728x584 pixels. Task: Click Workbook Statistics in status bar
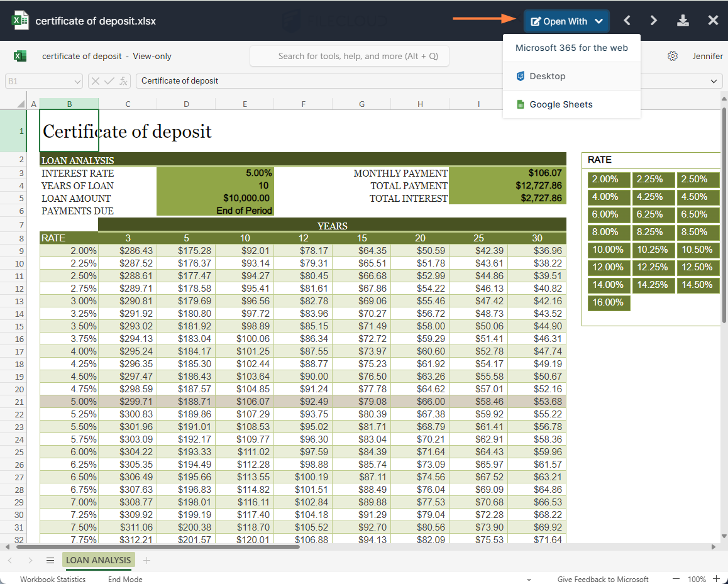(53, 579)
